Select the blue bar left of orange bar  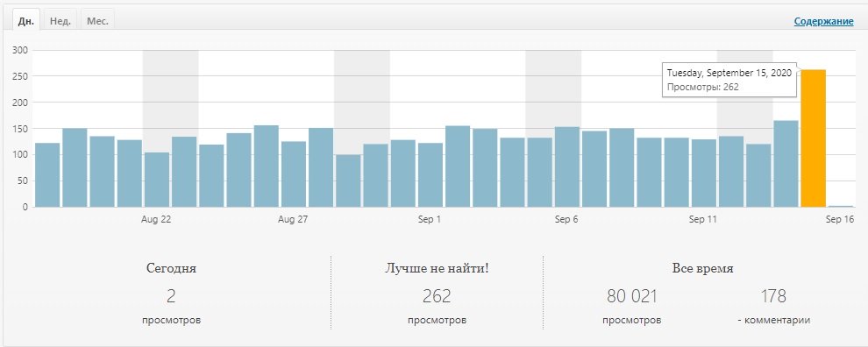pos(786,164)
